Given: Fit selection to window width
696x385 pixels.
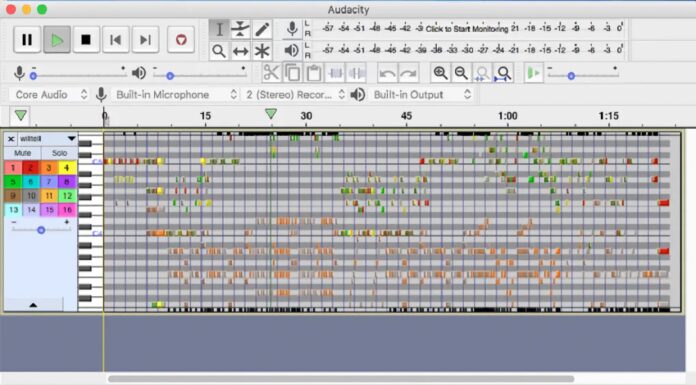Looking at the screenshot, I should pos(482,73).
